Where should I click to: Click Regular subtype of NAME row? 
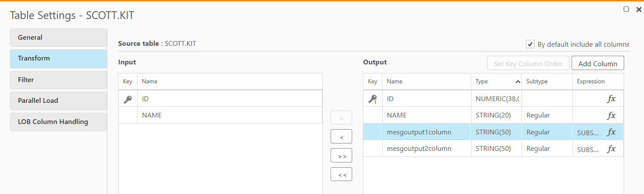(547, 115)
